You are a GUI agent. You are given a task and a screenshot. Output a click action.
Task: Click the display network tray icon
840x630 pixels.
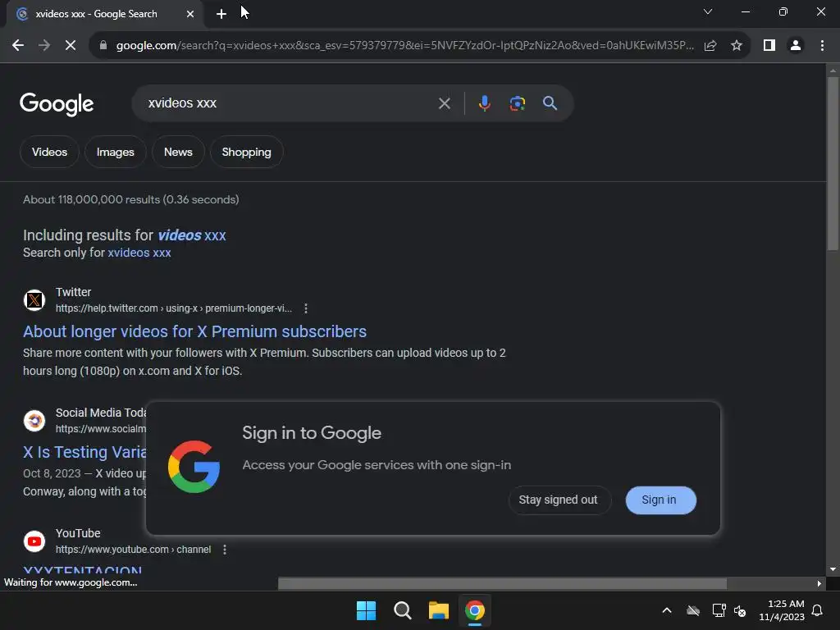(x=719, y=610)
